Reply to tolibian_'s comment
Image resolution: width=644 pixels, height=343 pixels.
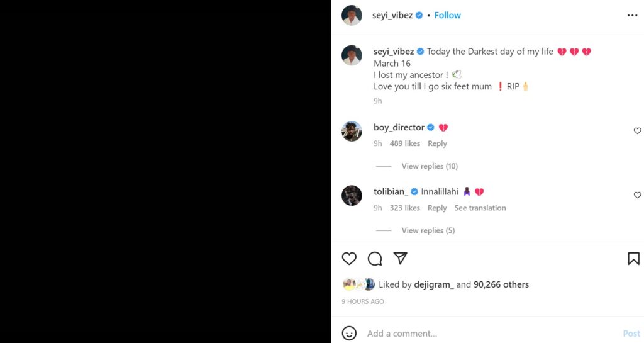pos(437,208)
